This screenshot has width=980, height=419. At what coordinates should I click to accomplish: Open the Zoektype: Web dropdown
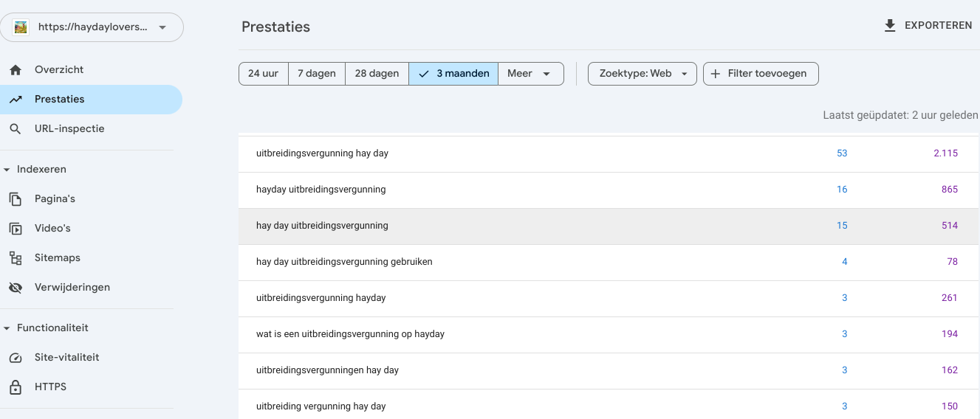643,74
